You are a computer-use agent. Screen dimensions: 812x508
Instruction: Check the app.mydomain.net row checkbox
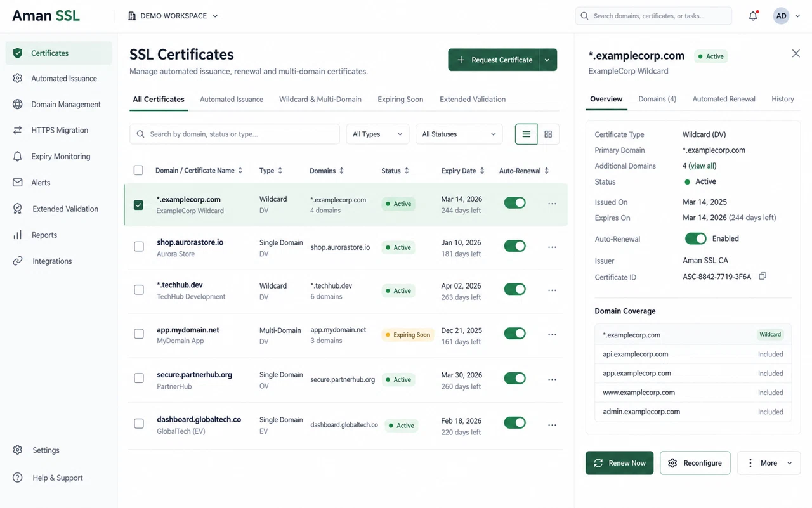point(138,334)
